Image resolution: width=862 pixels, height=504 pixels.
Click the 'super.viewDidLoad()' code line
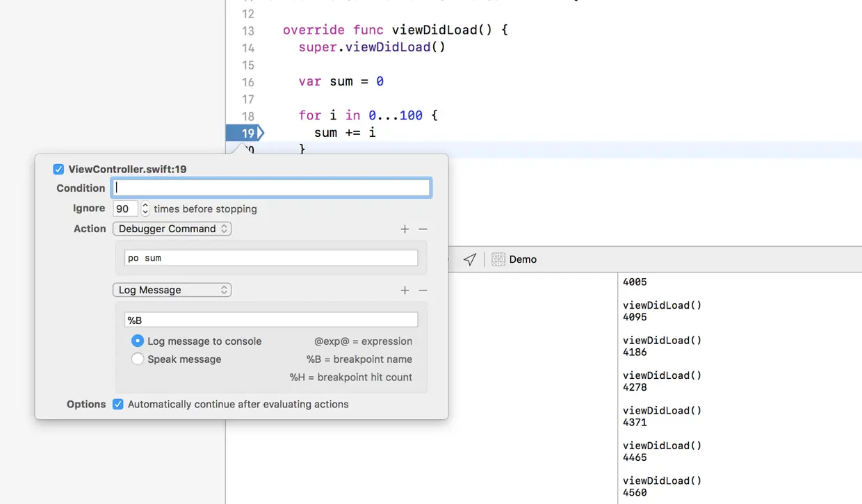(x=372, y=47)
